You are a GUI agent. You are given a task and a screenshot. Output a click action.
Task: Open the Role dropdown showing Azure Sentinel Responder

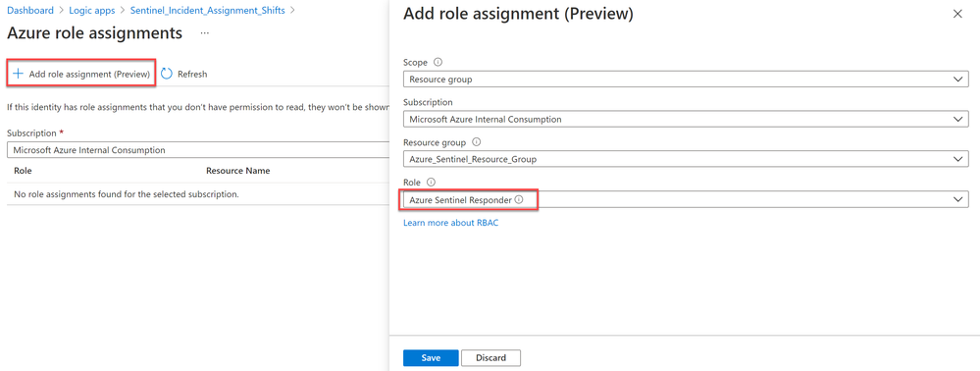686,199
